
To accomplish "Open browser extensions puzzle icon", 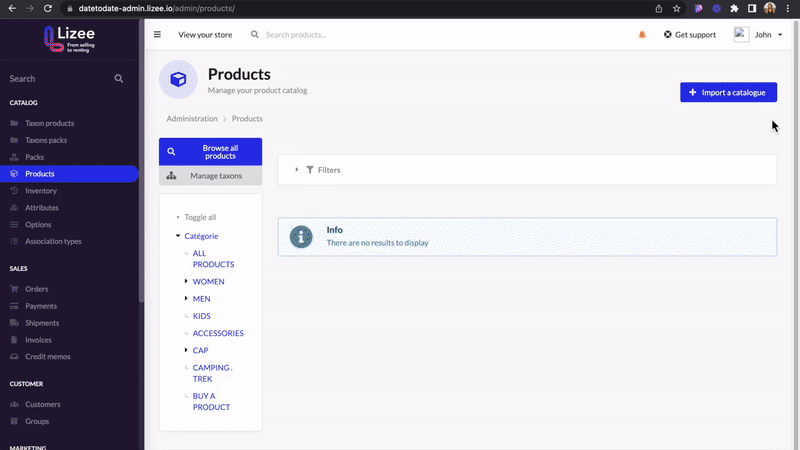I will (x=734, y=8).
